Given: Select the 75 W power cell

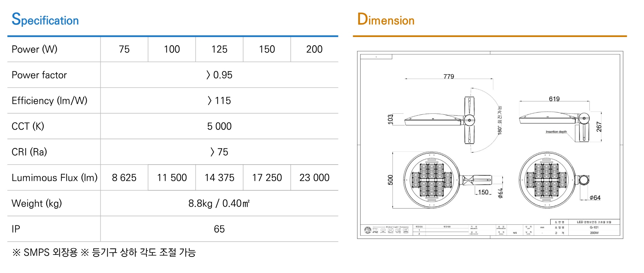Looking at the screenshot, I should tap(124, 49).
